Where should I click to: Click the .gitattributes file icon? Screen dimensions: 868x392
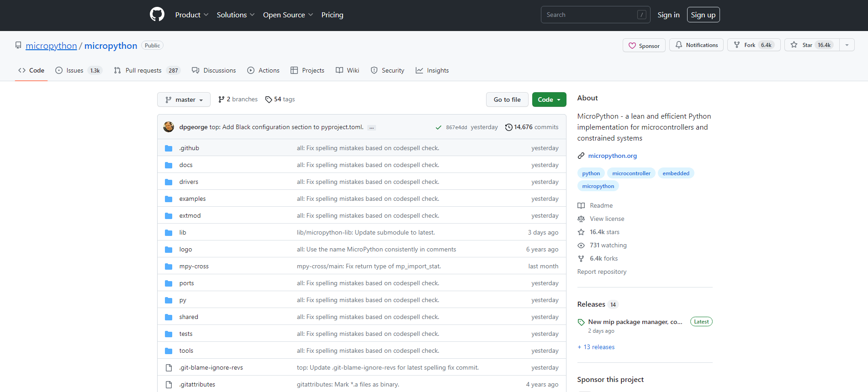[169, 385]
